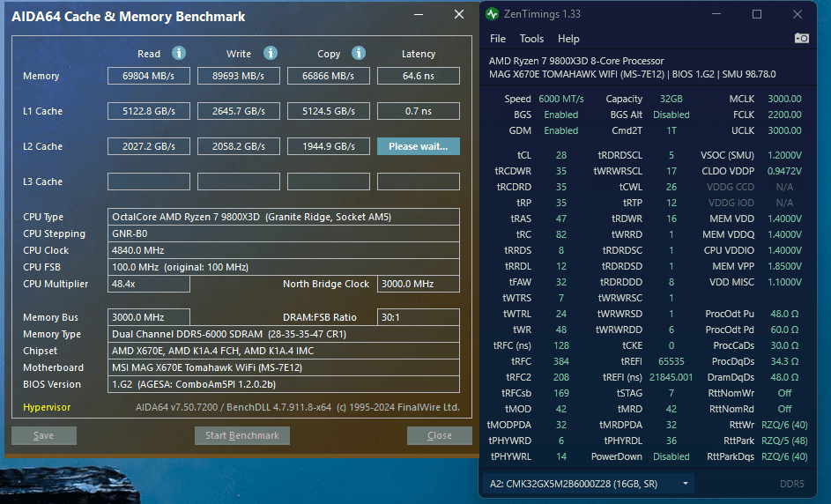Click the Memory Type DDR5-6000 SDRAM field
Viewport: 831px width, 504px height.
[x=284, y=335]
